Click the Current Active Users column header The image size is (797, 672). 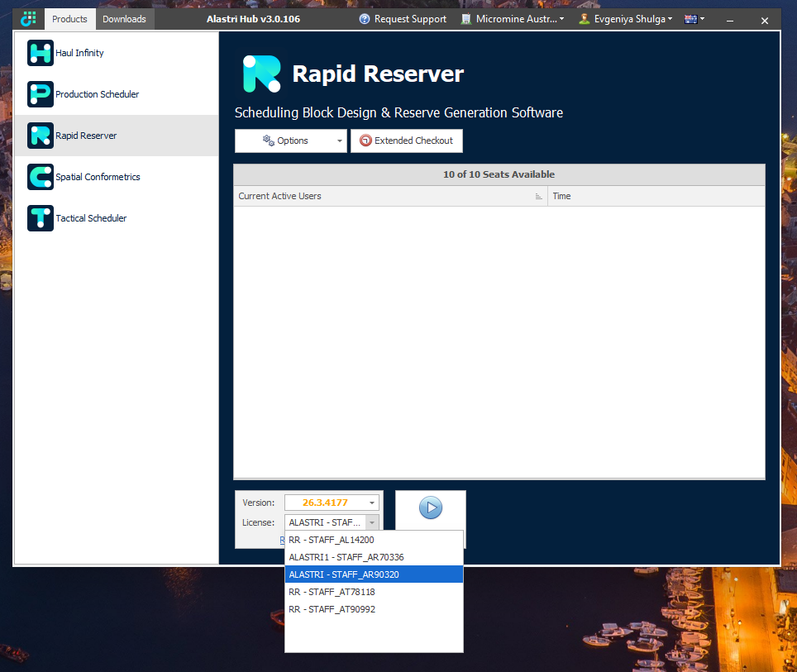point(390,196)
